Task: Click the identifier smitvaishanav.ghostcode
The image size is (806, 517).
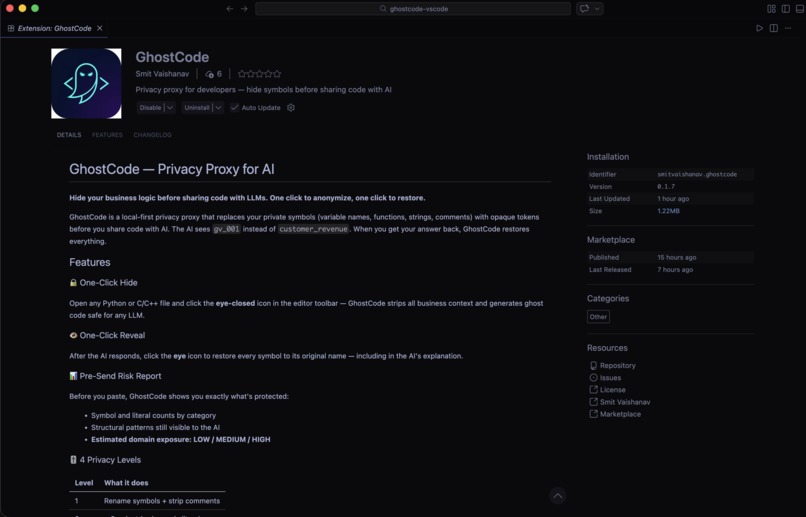Action: tap(697, 174)
